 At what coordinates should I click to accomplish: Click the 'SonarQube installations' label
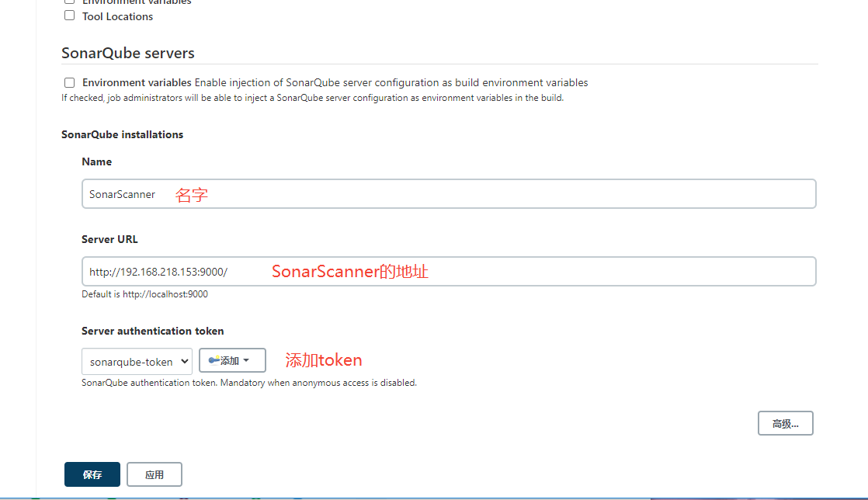123,134
